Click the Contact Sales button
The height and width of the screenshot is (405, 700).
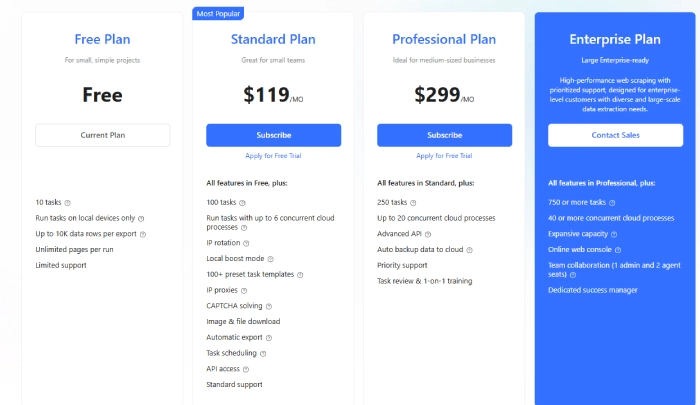(x=615, y=135)
